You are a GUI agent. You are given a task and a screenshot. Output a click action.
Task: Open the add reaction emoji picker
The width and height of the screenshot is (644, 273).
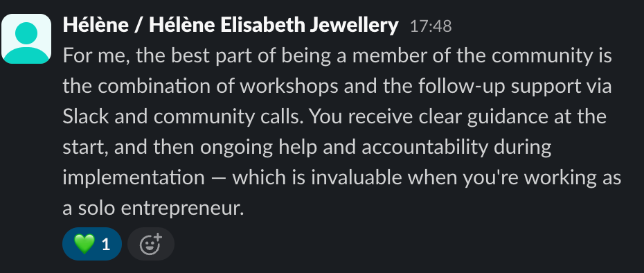151,244
